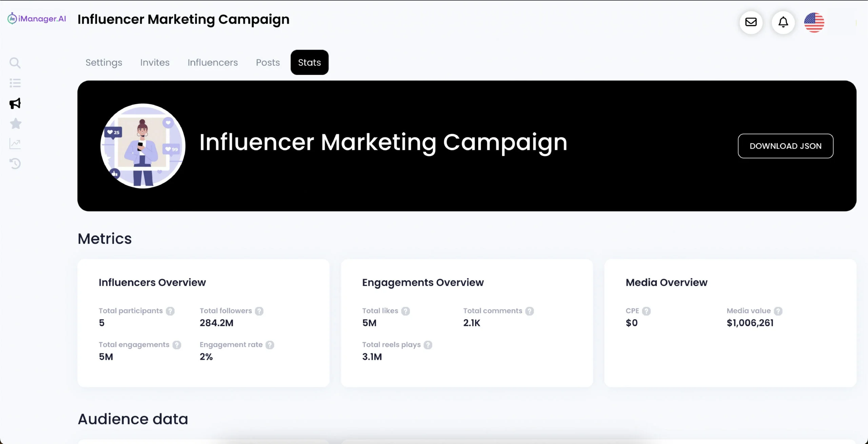This screenshot has width=868, height=444.
Task: Click the search icon in sidebar
Action: click(x=15, y=63)
